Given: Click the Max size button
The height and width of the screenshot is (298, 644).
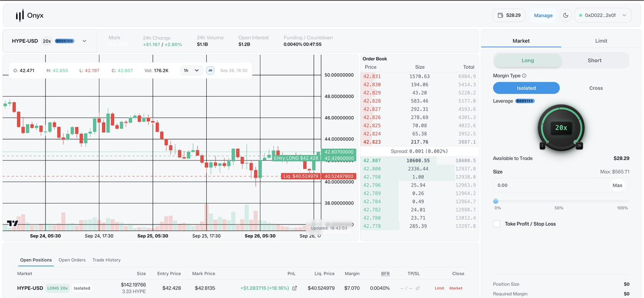Looking at the screenshot, I should (617, 185).
